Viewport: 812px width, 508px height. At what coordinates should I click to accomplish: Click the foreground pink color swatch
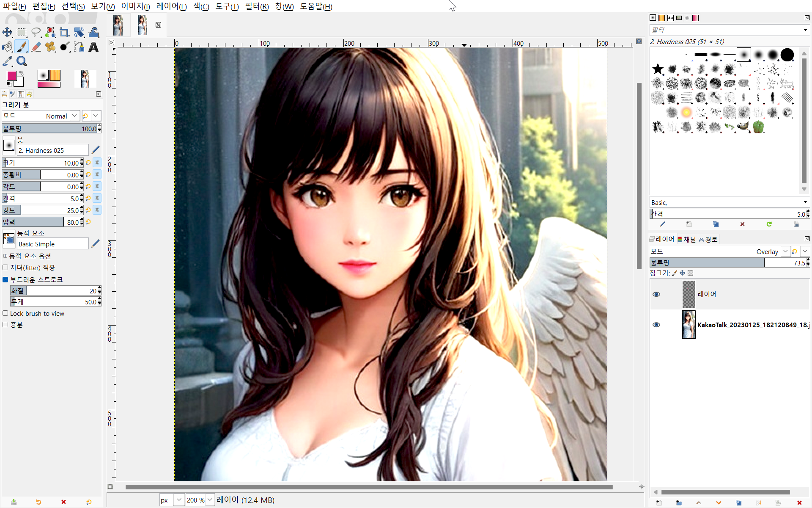(11, 76)
